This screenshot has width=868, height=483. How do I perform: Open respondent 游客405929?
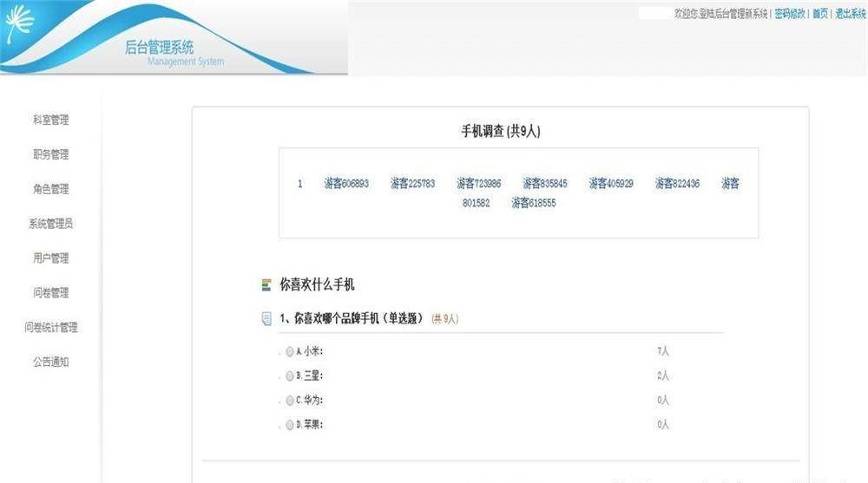pyautogui.click(x=611, y=183)
